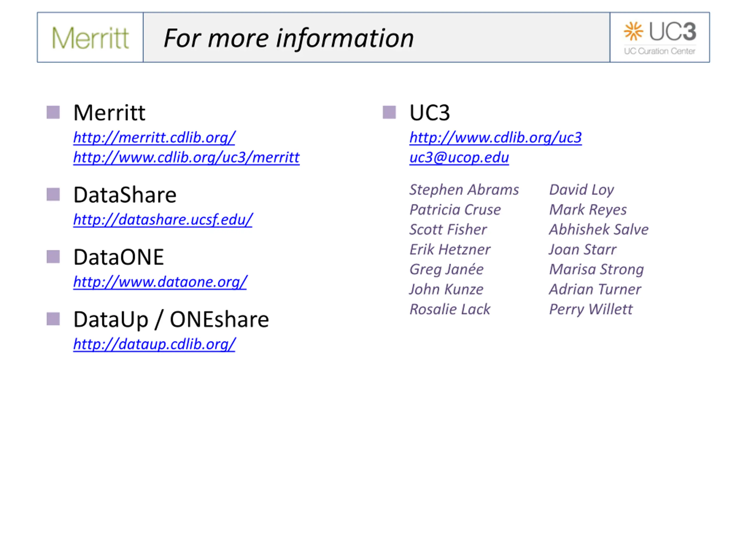The height and width of the screenshot is (560, 747).
Task: Click the Merritt logo in header
Action: pos(90,38)
